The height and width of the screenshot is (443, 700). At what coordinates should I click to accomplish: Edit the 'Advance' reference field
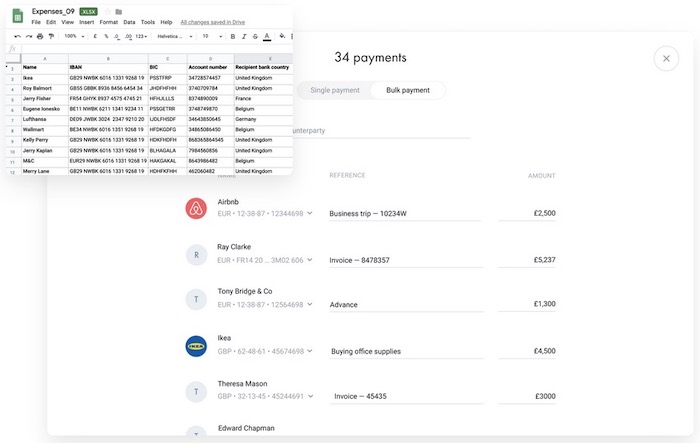click(406, 305)
